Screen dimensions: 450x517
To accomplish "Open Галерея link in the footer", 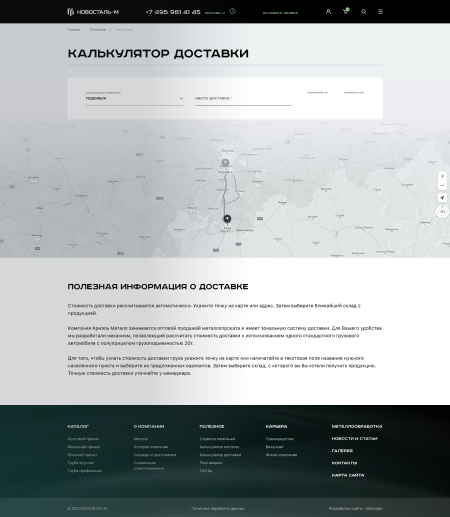I will coord(342,451).
